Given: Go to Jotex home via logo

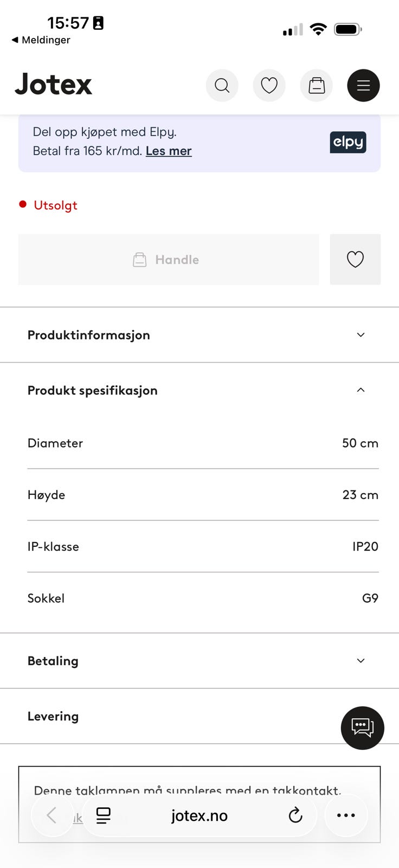Looking at the screenshot, I should pos(54,85).
